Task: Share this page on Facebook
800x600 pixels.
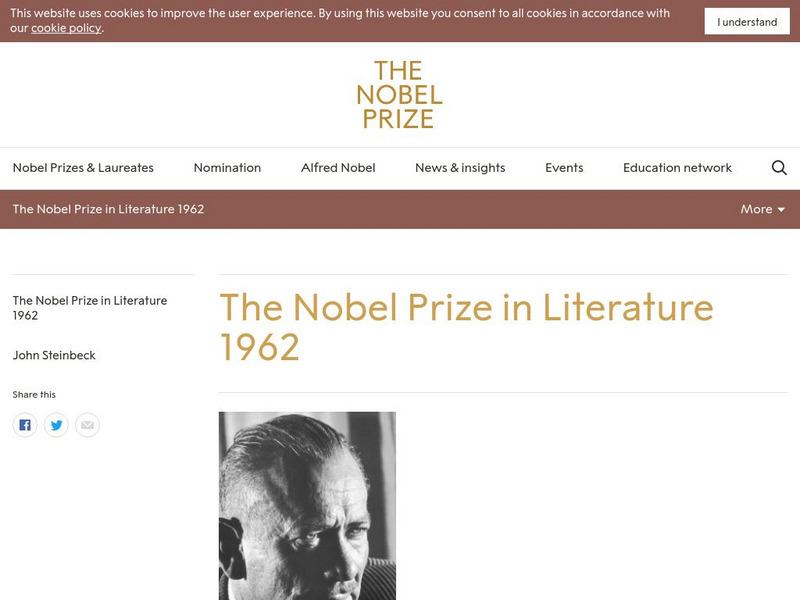Action: pyautogui.click(x=25, y=425)
